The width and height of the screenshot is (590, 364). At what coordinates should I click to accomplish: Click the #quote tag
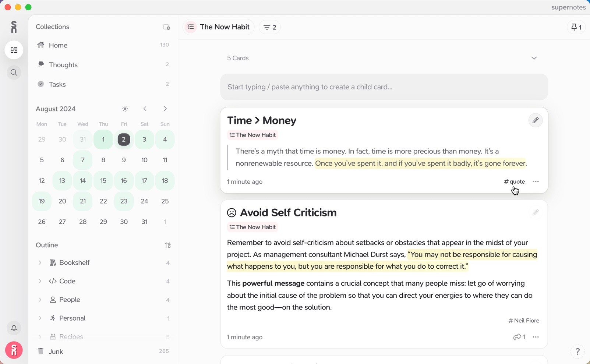point(514,181)
